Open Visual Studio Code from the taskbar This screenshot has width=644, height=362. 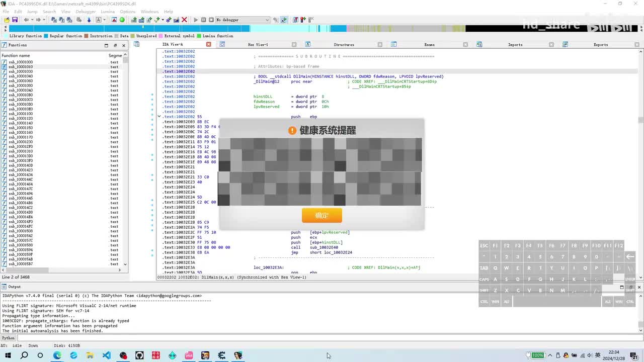[107, 355]
